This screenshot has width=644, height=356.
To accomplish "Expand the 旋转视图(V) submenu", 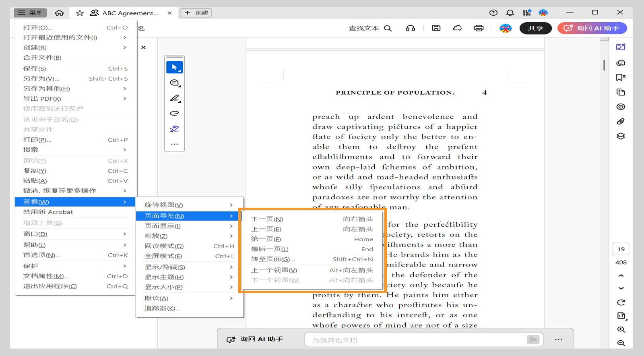I will coord(189,205).
